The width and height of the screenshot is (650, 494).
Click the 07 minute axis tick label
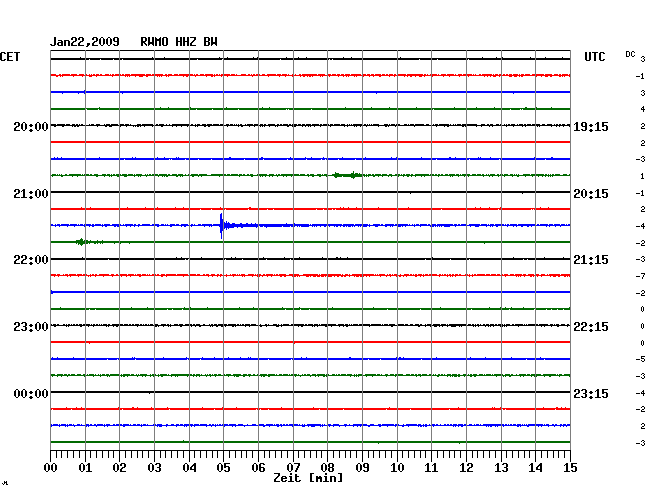point(293,467)
